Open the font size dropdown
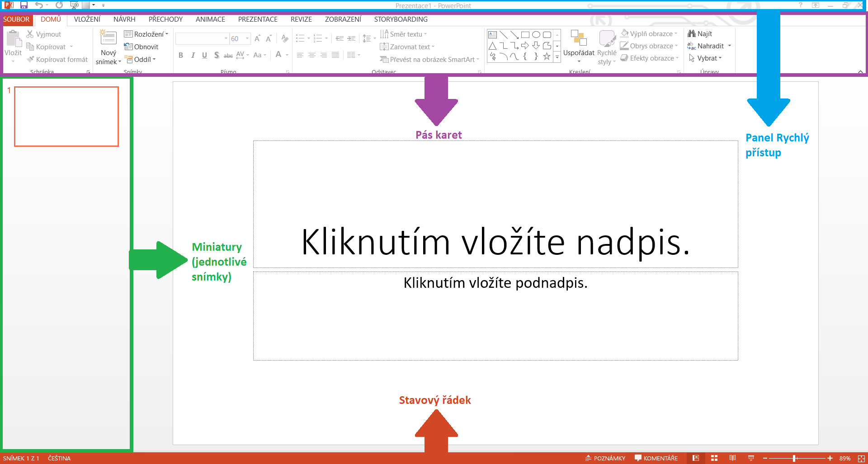Screen dimensions: 868x464 click(247, 39)
